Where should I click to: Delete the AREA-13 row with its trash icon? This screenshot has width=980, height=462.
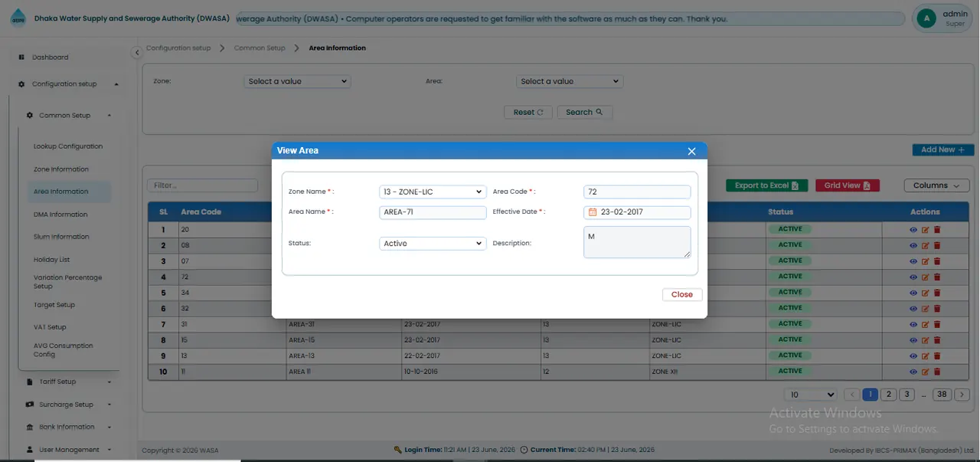coord(937,356)
